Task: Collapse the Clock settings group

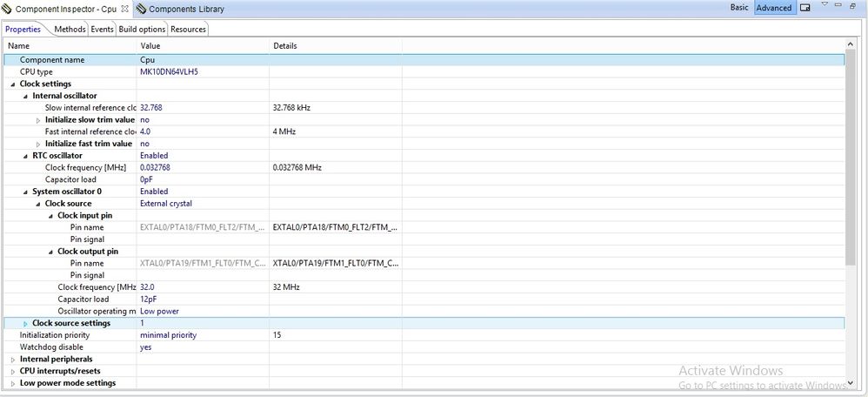Action: tap(13, 84)
